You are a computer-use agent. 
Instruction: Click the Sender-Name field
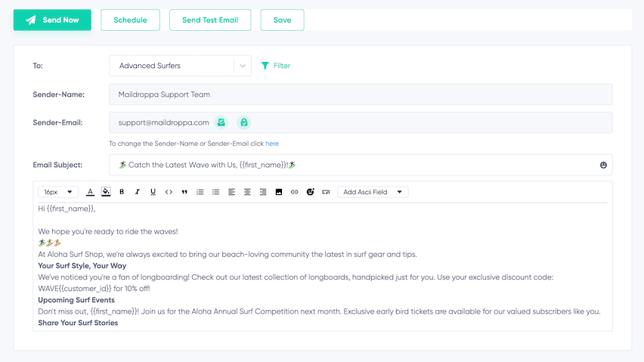click(361, 94)
